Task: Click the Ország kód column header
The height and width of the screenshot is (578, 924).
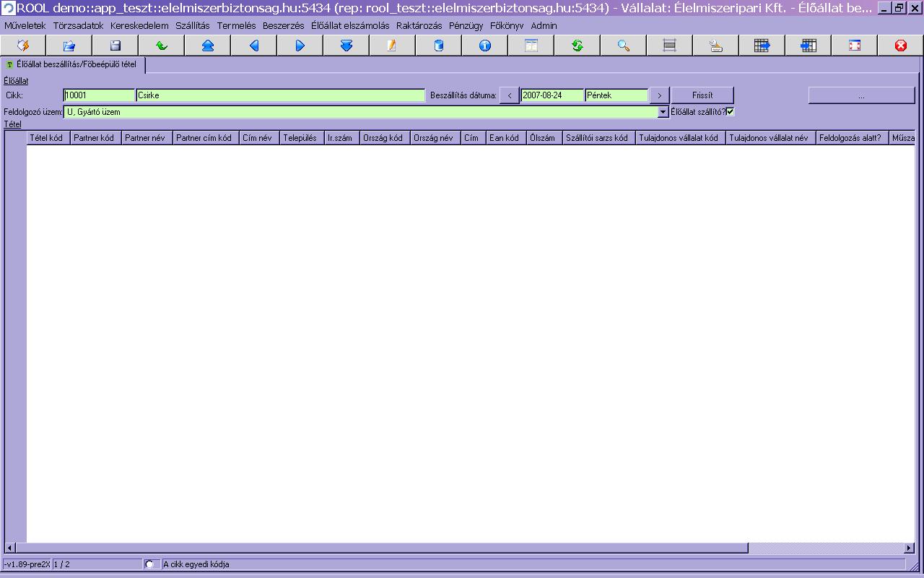Action: (x=385, y=138)
